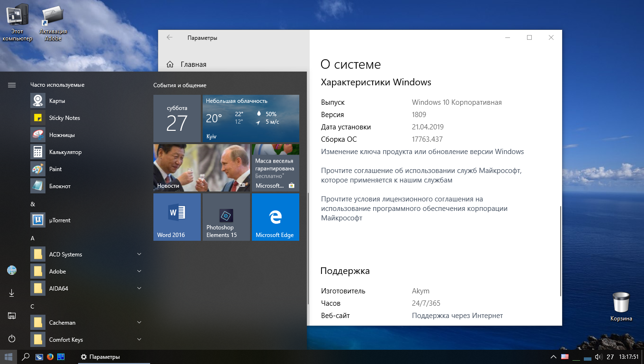Image resolution: width=644 pixels, height=364 pixels.
Task: Open the Kyiv weather tile
Action: [251, 118]
